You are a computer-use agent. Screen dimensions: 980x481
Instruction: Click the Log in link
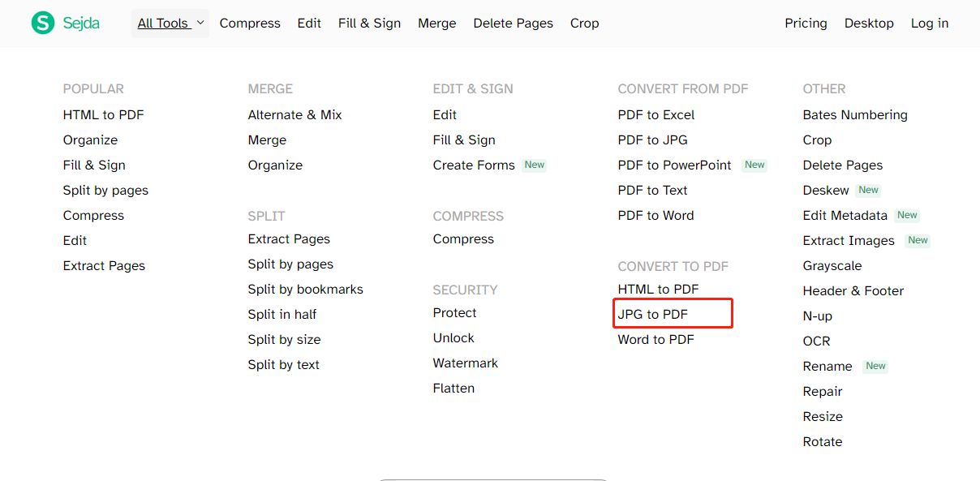(930, 24)
